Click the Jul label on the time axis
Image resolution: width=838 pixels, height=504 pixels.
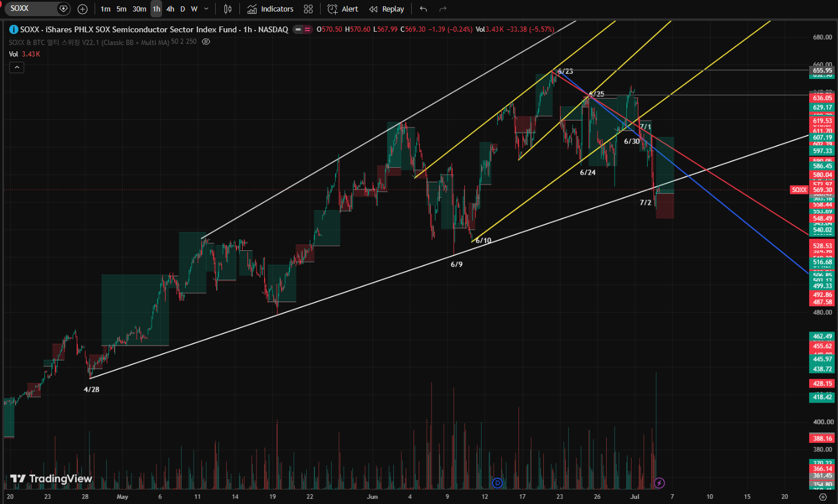point(635,497)
